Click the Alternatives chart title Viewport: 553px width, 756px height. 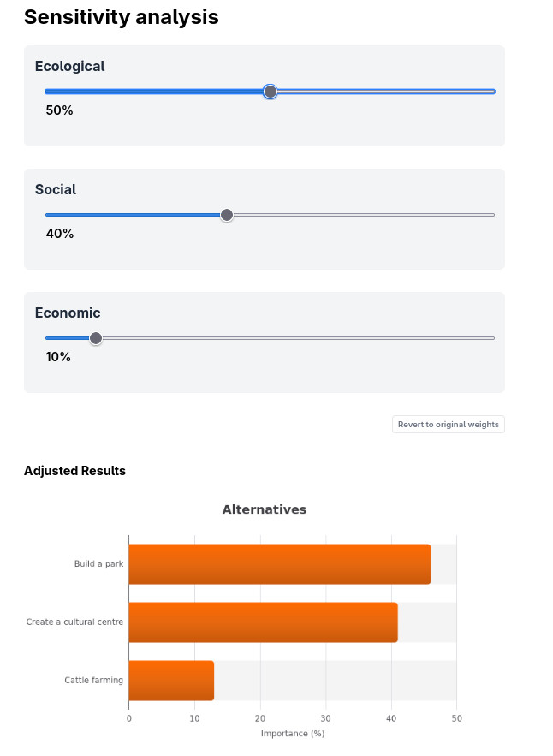(x=265, y=509)
